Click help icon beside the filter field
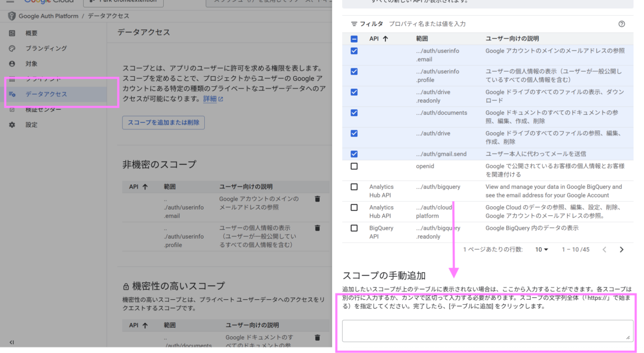Image resolution: width=644 pixels, height=353 pixels. tap(622, 24)
